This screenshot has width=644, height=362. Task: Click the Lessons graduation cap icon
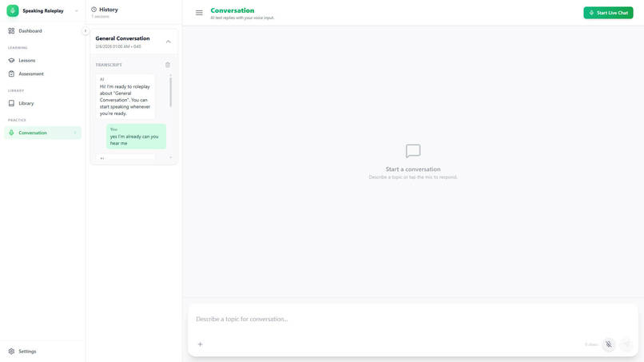(x=11, y=61)
